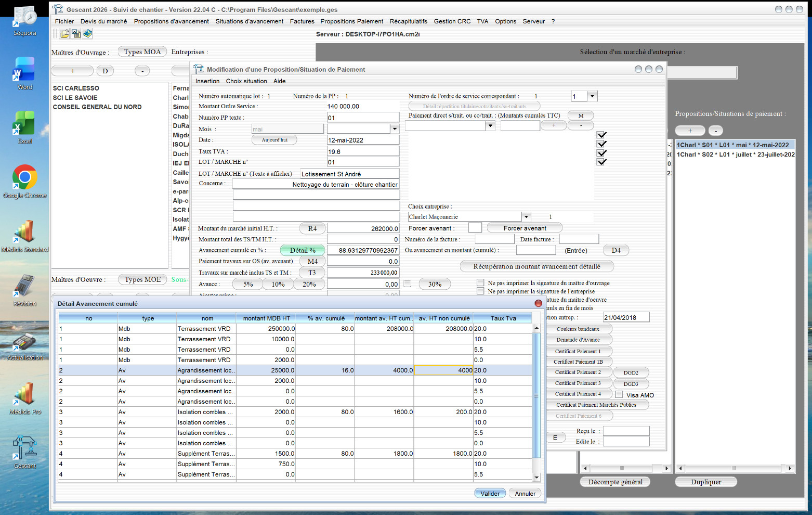
Task: Click the 20% avance button
Action: click(309, 284)
